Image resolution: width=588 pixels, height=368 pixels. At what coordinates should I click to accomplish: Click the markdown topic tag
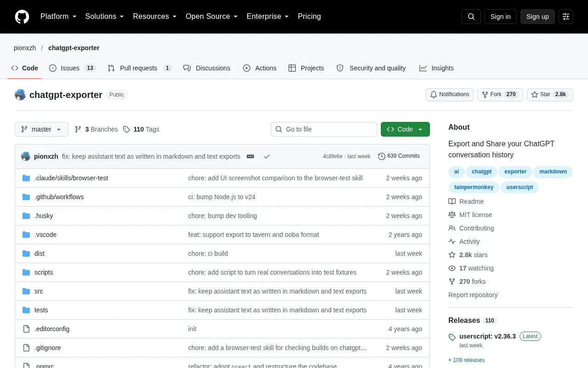point(553,172)
